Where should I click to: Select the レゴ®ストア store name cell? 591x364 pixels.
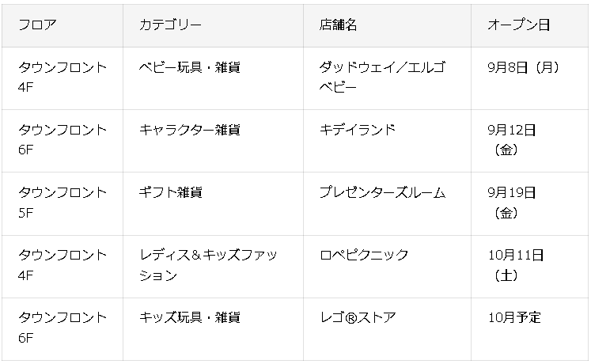click(x=387, y=329)
